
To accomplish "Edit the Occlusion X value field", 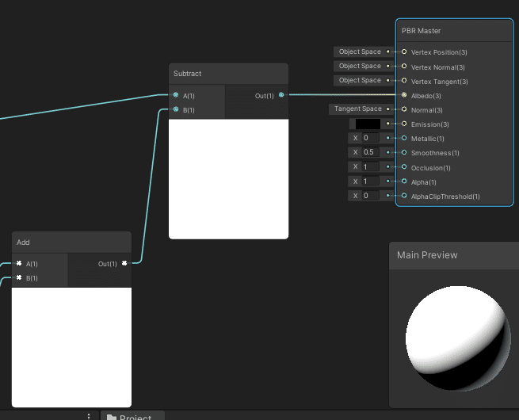I will tap(370, 166).
